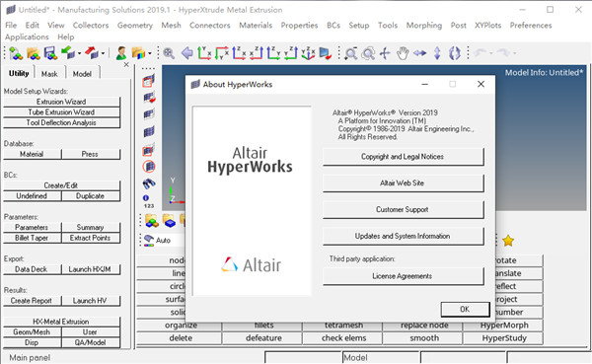Image resolution: width=592 pixels, height=364 pixels.
Task: Click the License Agreements button
Action: click(403, 276)
